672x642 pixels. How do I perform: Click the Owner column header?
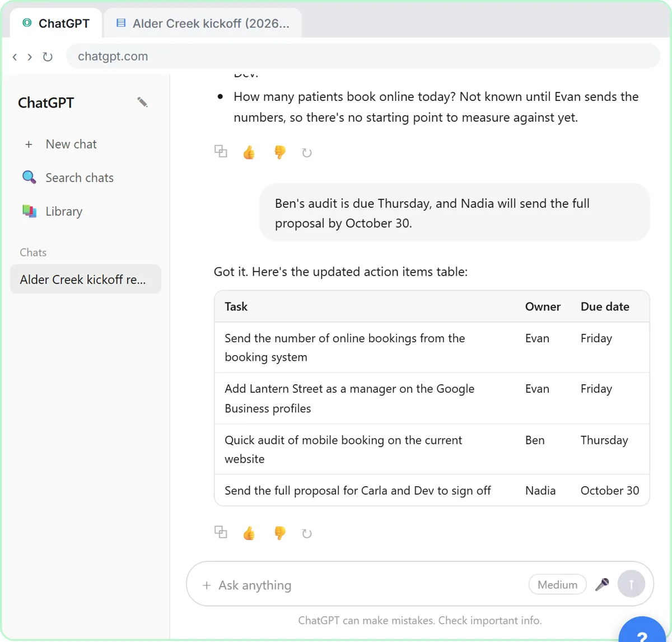tap(543, 306)
